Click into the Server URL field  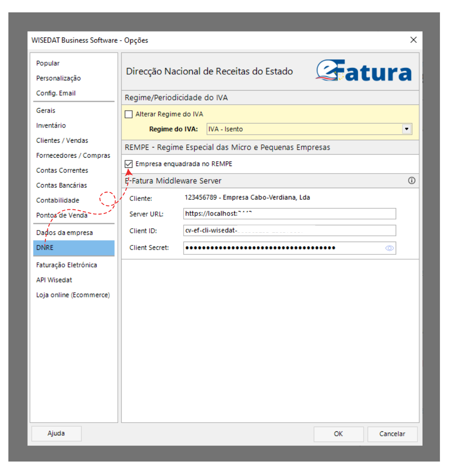(x=289, y=214)
